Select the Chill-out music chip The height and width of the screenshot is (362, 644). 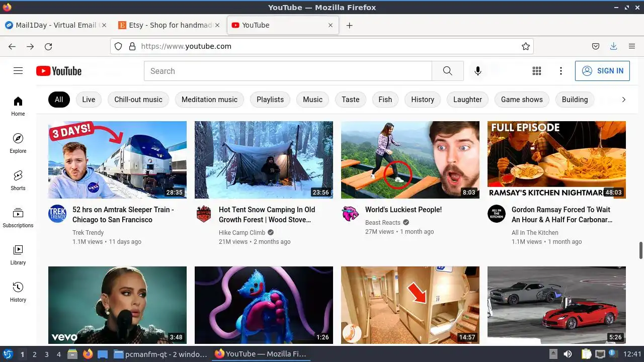(x=138, y=100)
